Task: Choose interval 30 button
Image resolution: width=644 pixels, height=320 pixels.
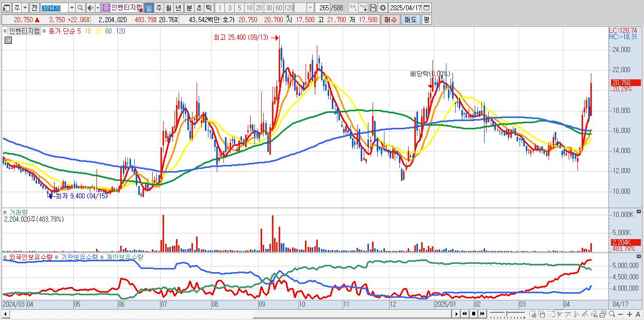Action: pyautogui.click(x=269, y=8)
